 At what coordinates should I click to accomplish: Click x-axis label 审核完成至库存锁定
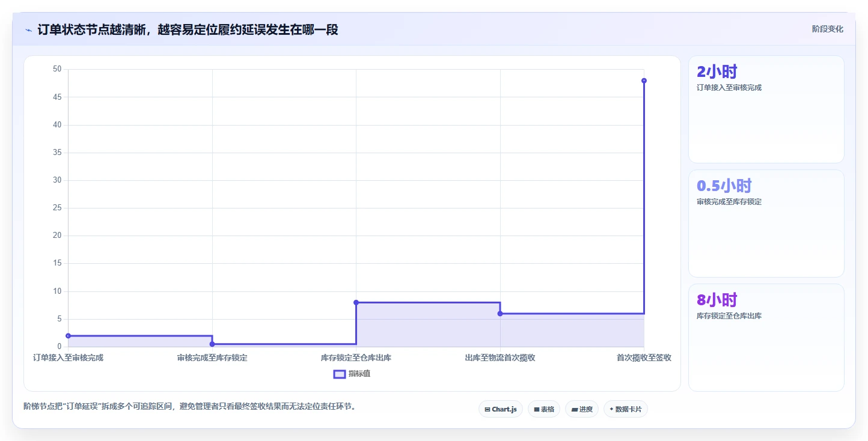[x=212, y=357]
